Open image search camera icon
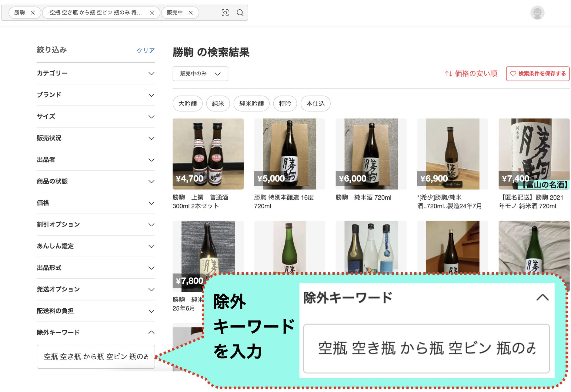 (x=225, y=13)
